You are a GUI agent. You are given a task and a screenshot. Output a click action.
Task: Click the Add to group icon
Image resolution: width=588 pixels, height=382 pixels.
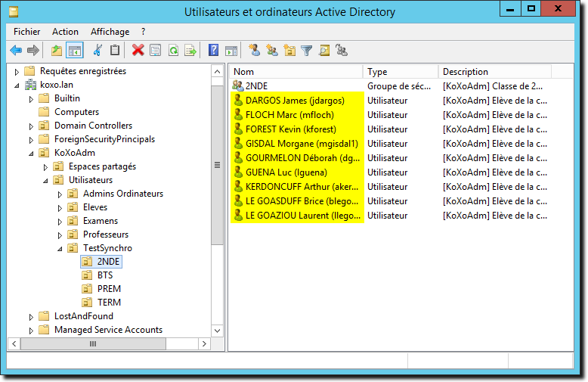pyautogui.click(x=342, y=50)
